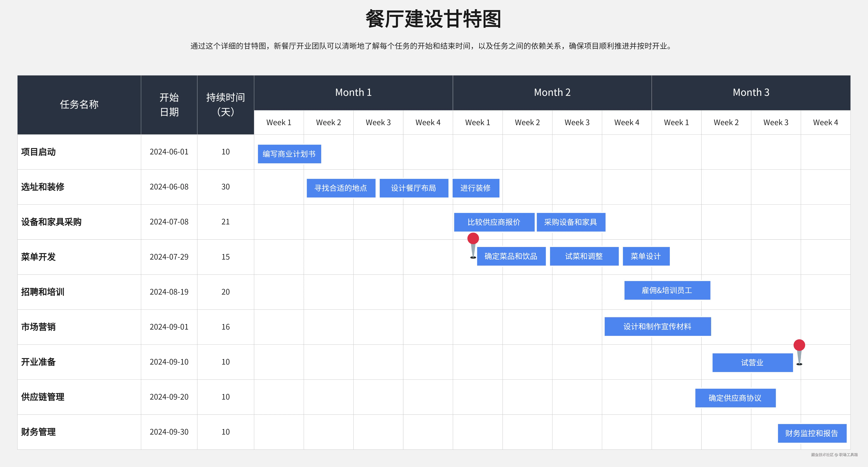Click the 财务监控和报告 bar

click(x=812, y=433)
